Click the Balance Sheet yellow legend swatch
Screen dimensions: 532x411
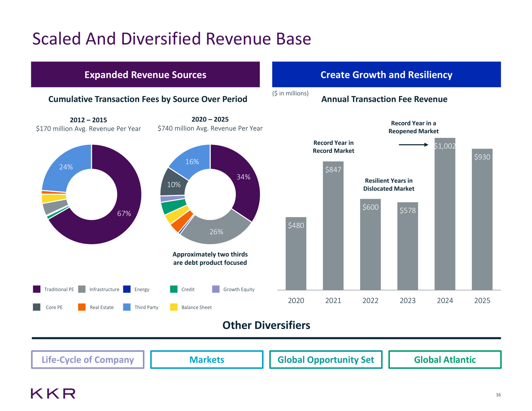coord(174,307)
